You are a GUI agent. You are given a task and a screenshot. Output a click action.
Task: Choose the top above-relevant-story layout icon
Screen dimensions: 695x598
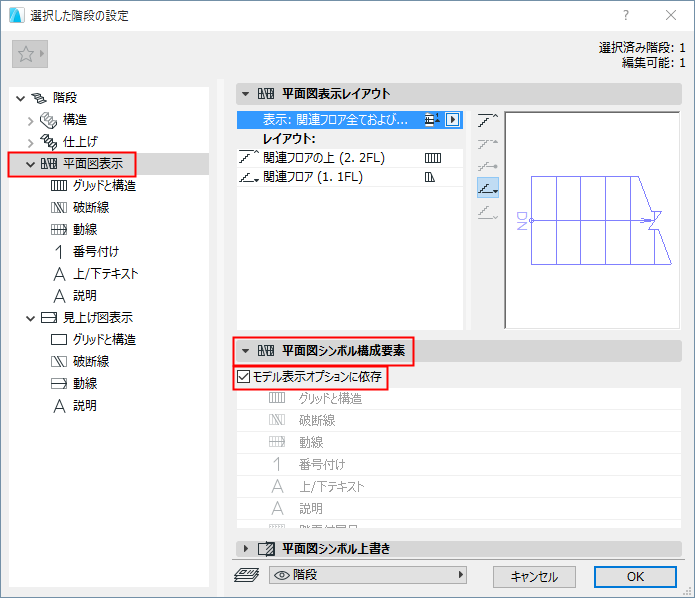click(x=488, y=120)
